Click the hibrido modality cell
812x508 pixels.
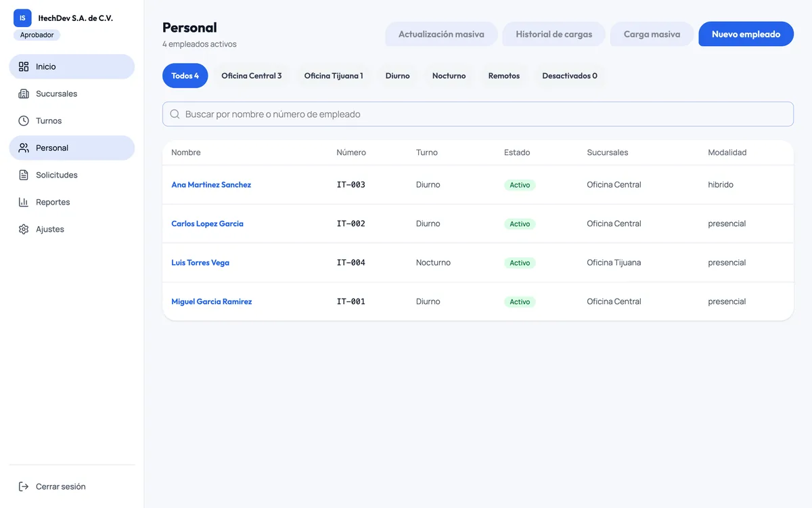point(721,185)
